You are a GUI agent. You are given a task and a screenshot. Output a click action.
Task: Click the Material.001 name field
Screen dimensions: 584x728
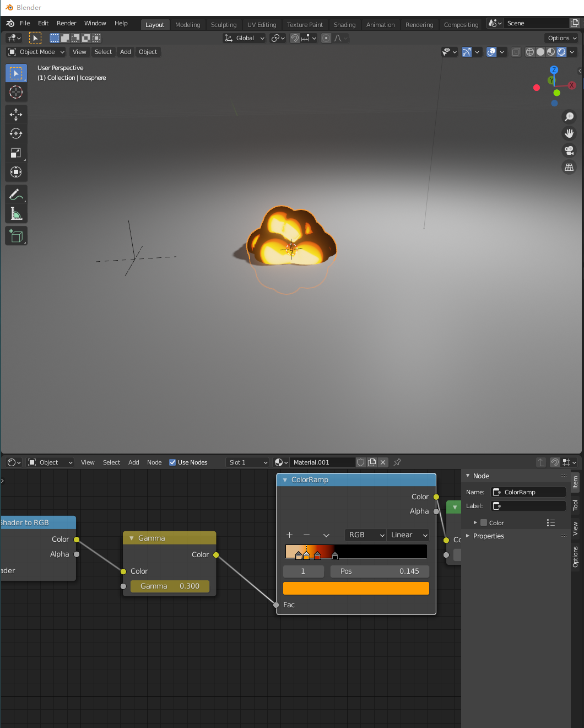322,462
